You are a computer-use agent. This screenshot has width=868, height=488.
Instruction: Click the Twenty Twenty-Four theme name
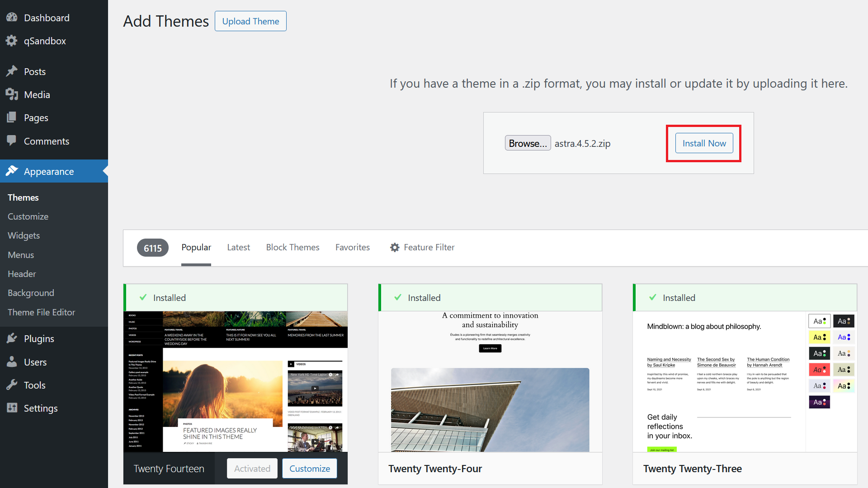(x=435, y=469)
